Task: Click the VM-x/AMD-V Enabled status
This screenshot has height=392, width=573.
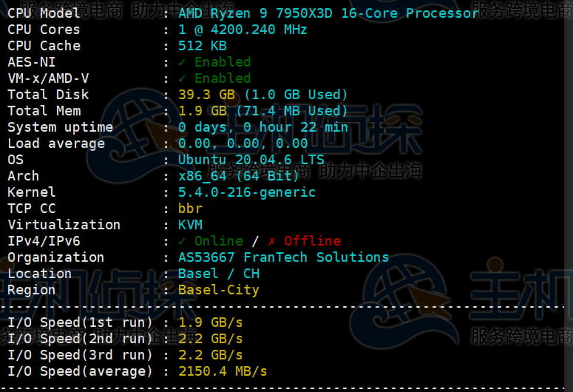Action: tap(214, 78)
